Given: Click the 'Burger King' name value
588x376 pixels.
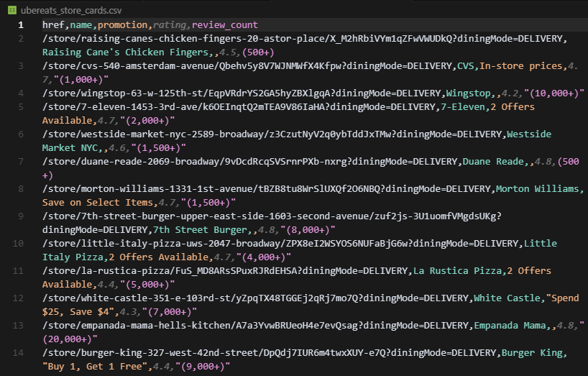Looking at the screenshot, I should [532, 352].
